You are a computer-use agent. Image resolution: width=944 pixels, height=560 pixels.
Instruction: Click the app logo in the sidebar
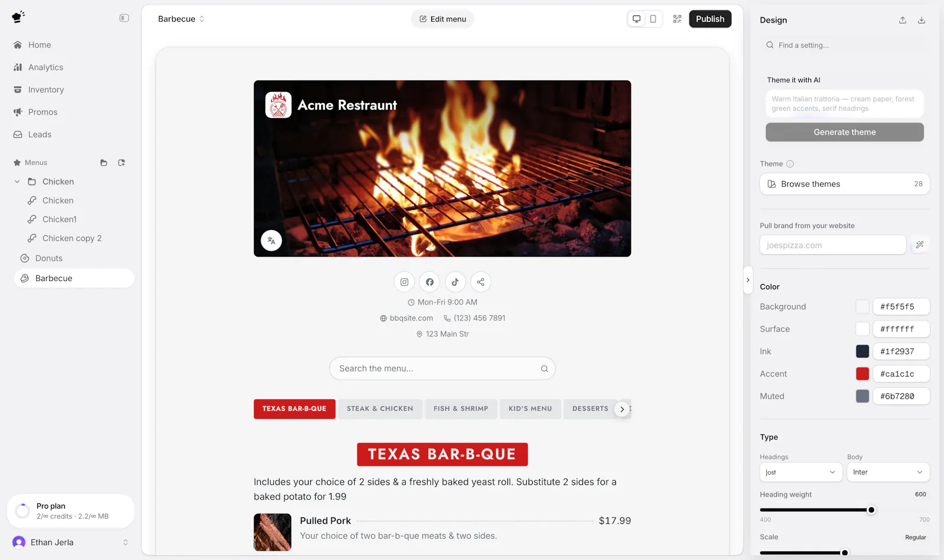pos(18,17)
